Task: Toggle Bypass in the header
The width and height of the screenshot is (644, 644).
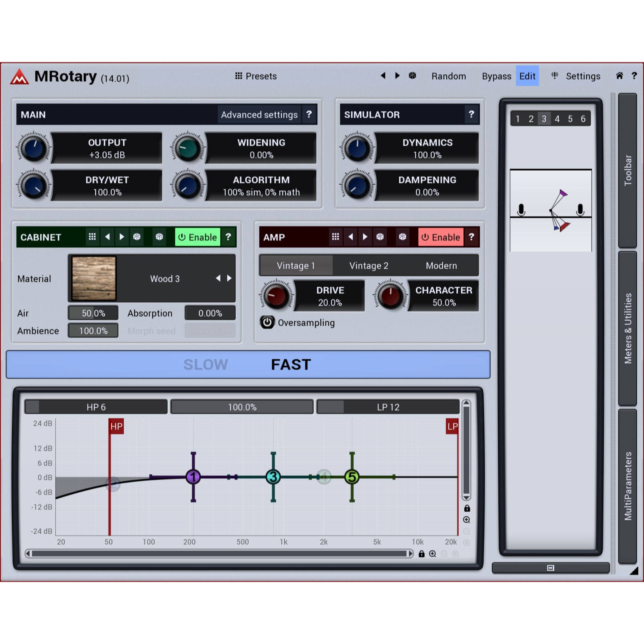Action: pyautogui.click(x=496, y=76)
